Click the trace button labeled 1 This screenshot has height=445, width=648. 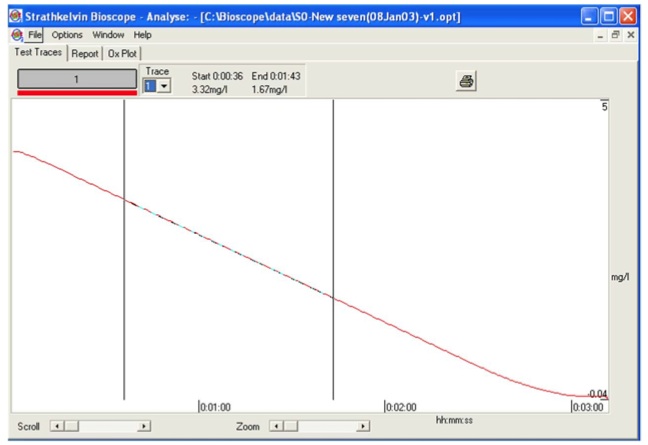point(77,79)
